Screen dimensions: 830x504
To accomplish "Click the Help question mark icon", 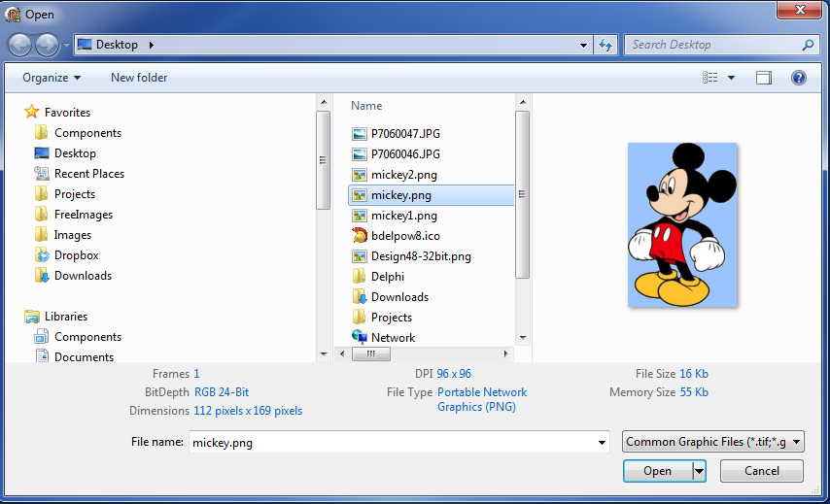I will [798, 78].
